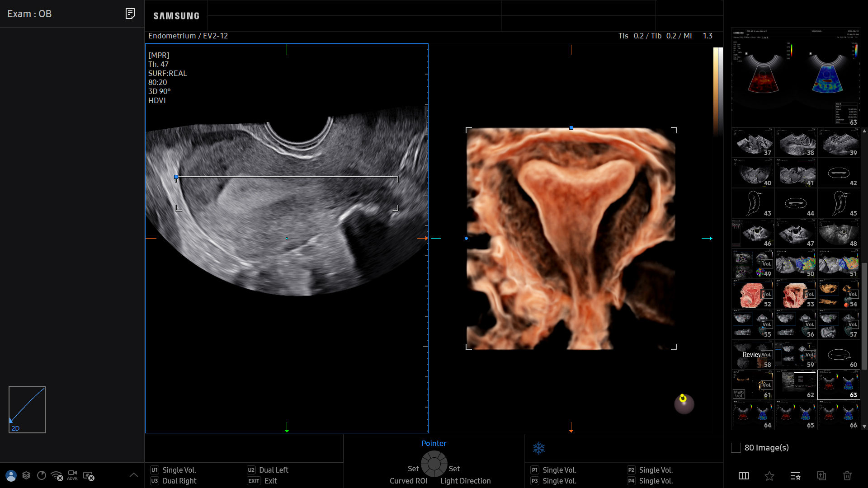Click the thumbnail list scrollbar
This screenshot has height=488, width=868.
click(x=864, y=316)
